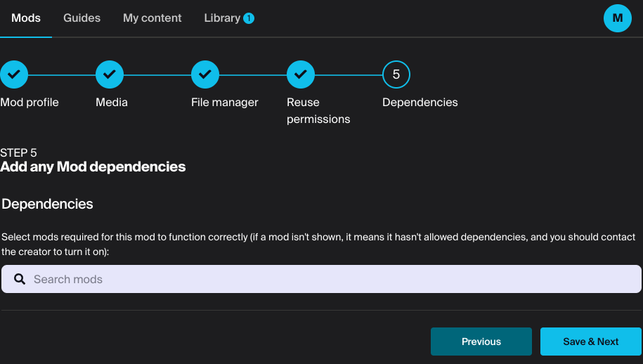
Task: Click the Previous button
Action: tap(481, 342)
